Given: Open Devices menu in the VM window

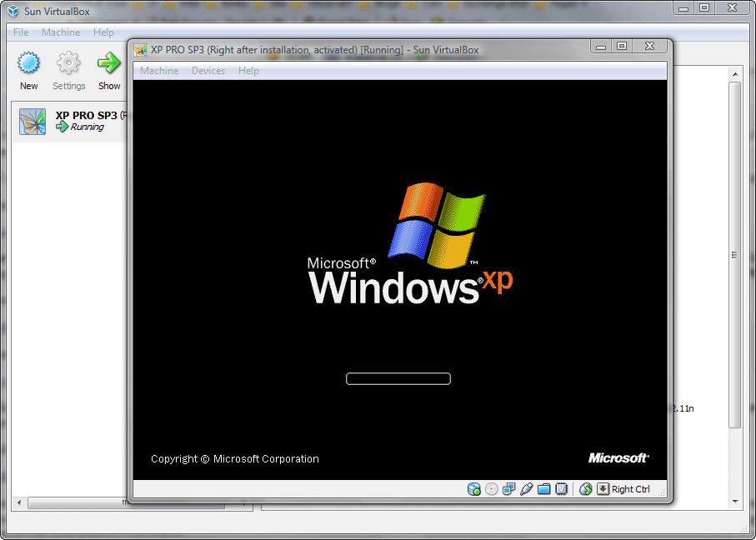Looking at the screenshot, I should point(208,71).
